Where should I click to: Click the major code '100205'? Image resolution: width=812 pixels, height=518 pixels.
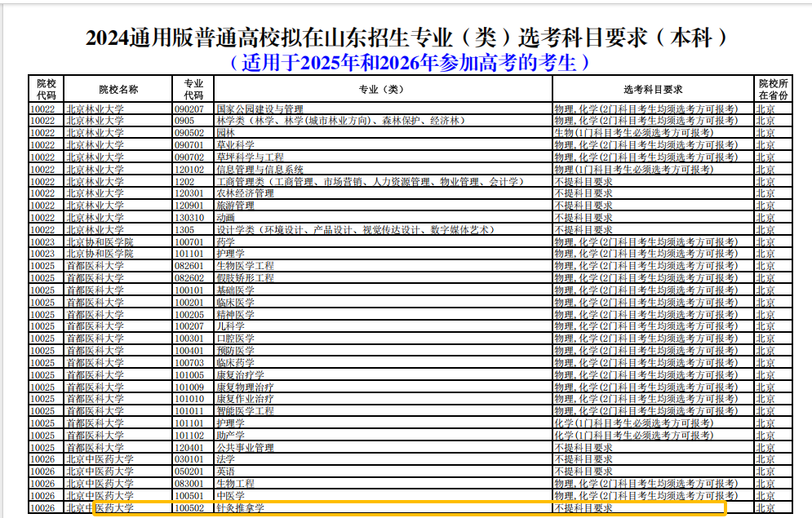pos(189,315)
